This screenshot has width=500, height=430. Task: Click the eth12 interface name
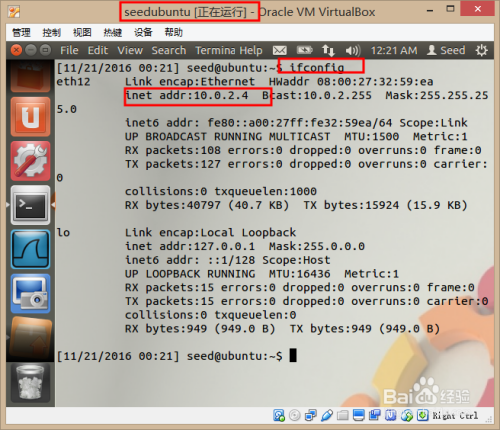click(x=73, y=82)
